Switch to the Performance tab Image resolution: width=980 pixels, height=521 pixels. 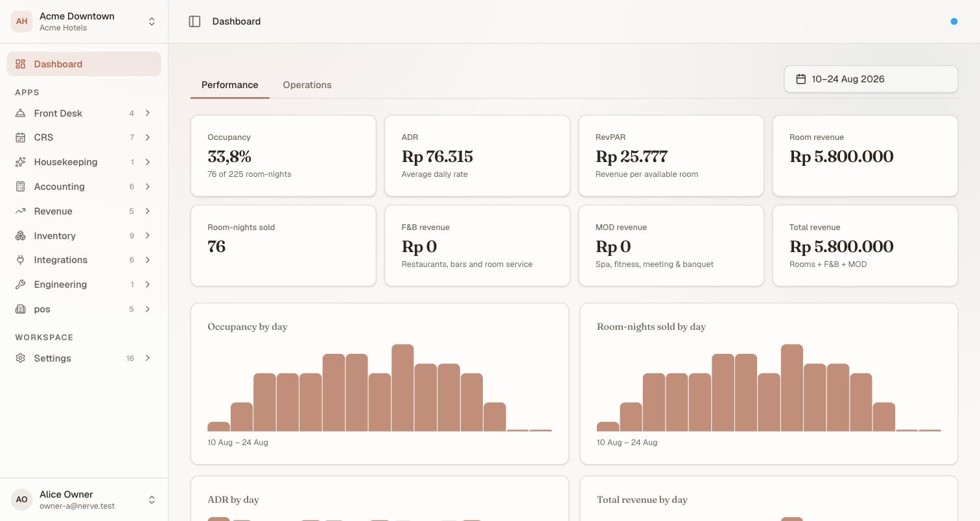[x=229, y=85]
